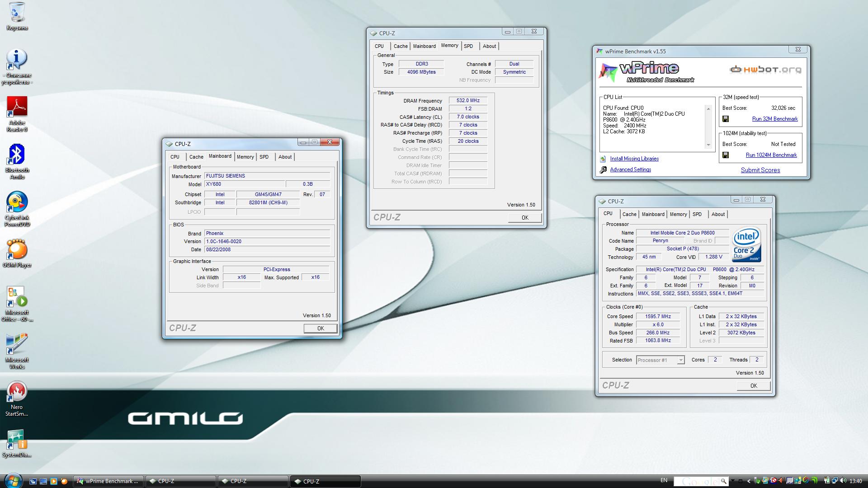This screenshot has width=868, height=488.
Task: Click the 13:40 taskbar clock
Action: click(855, 481)
